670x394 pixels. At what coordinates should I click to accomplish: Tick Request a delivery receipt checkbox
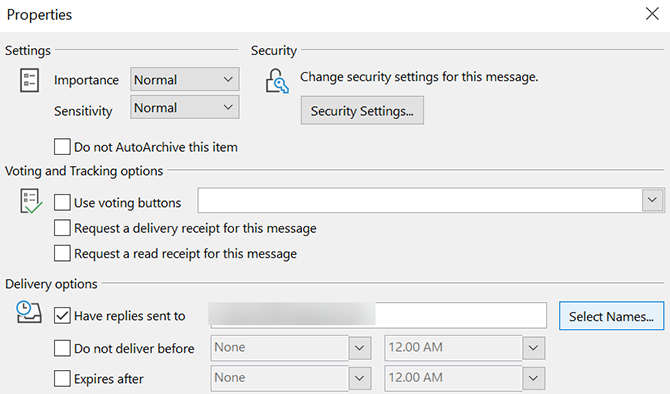[62, 228]
